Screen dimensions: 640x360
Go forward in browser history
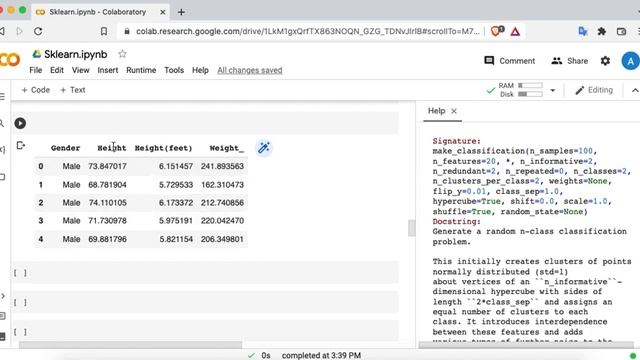click(19, 31)
